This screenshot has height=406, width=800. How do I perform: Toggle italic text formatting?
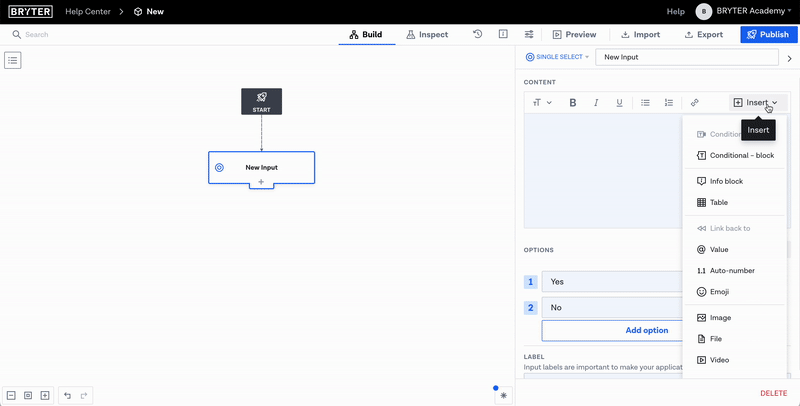coord(596,103)
